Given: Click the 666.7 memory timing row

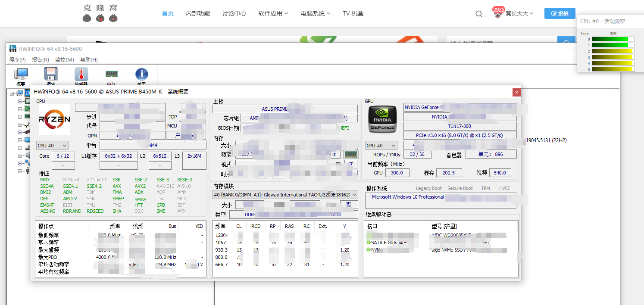Looking at the screenshot, I should click(x=284, y=265).
